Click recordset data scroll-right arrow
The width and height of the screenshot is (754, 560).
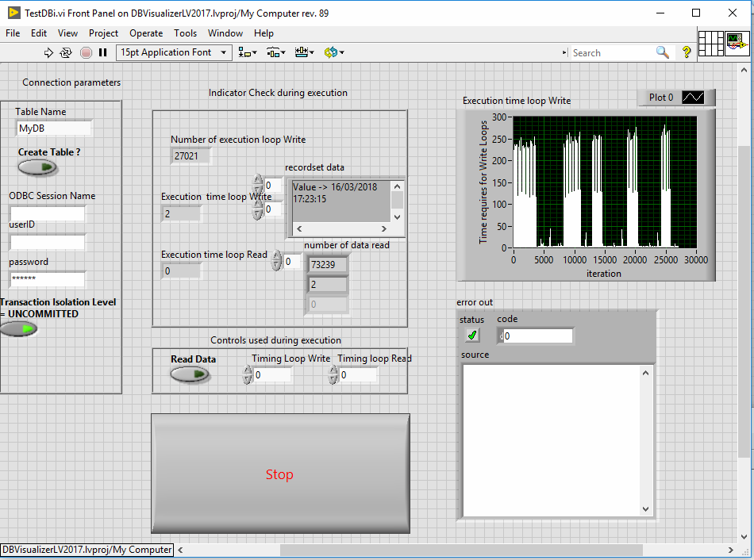(x=383, y=228)
